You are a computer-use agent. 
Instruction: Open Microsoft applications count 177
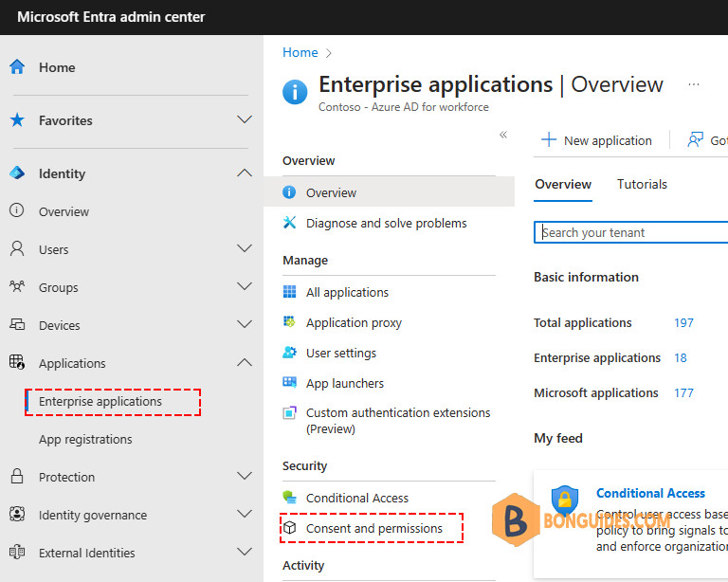[x=683, y=392]
